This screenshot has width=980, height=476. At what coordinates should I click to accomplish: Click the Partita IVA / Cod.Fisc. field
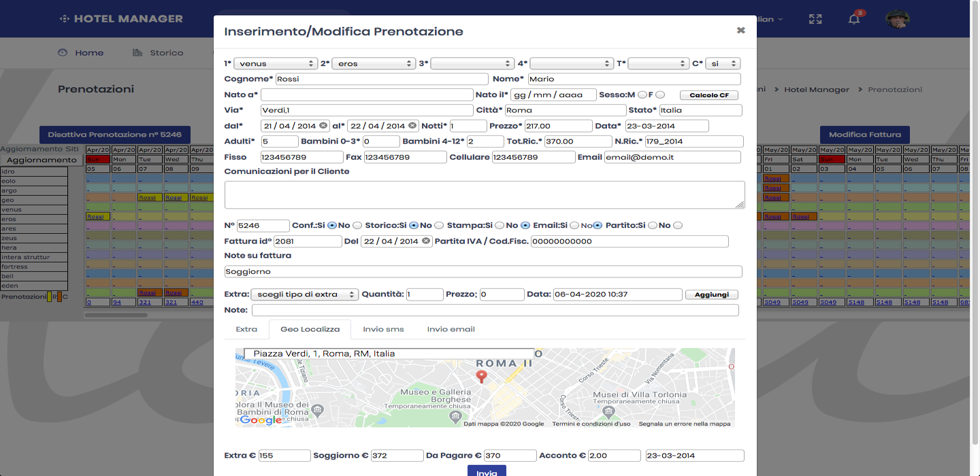point(630,241)
